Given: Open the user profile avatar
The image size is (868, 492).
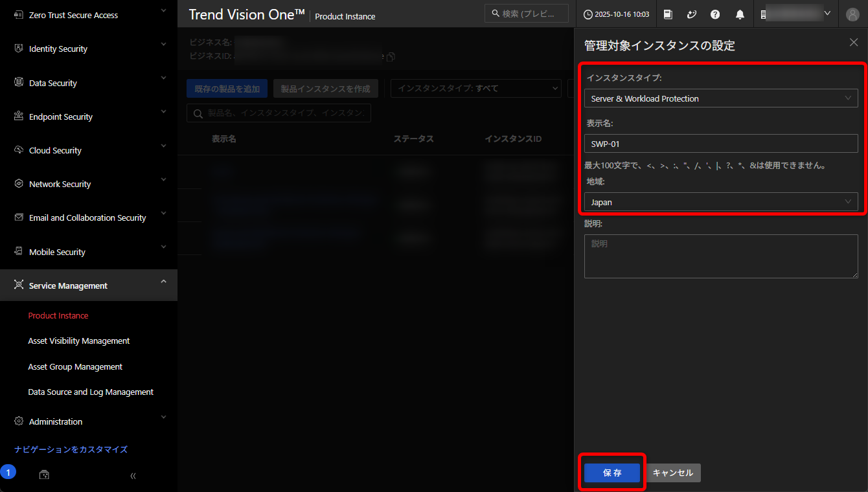Looking at the screenshot, I should [852, 14].
